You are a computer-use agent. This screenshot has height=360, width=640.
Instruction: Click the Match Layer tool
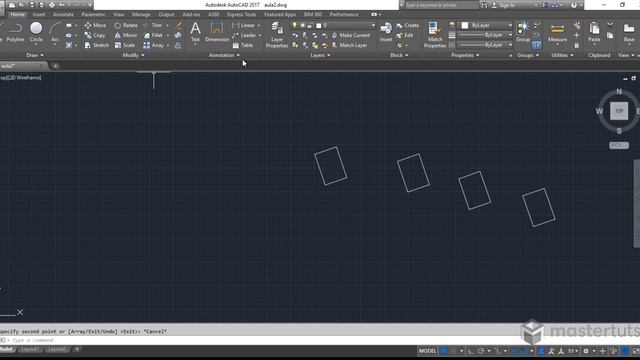click(x=349, y=45)
